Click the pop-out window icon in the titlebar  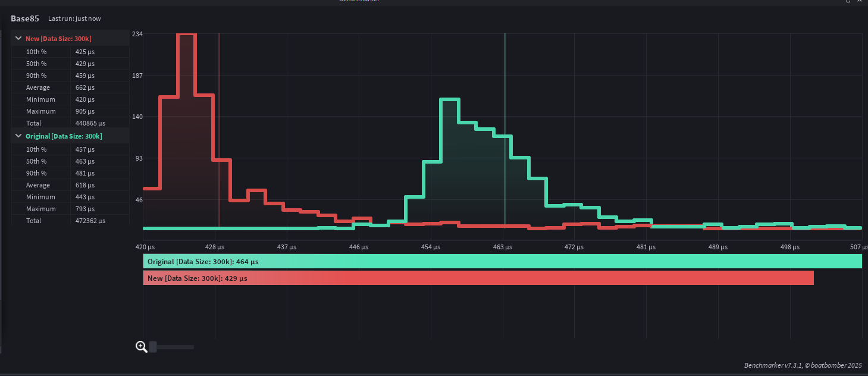[847, 2]
